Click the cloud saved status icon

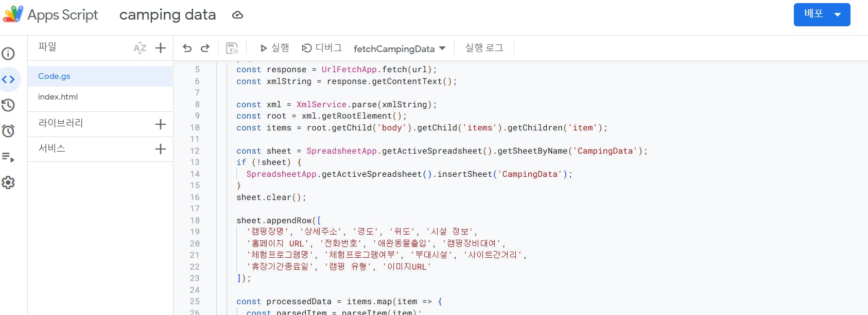[237, 15]
